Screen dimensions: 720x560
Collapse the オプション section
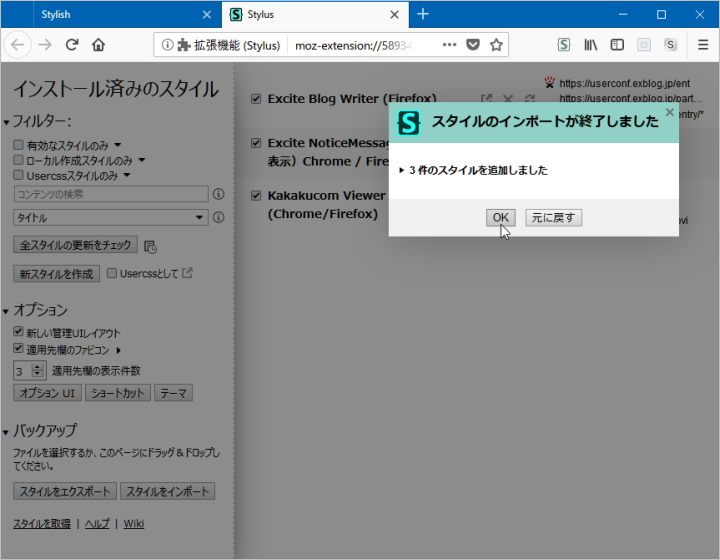tap(6, 312)
